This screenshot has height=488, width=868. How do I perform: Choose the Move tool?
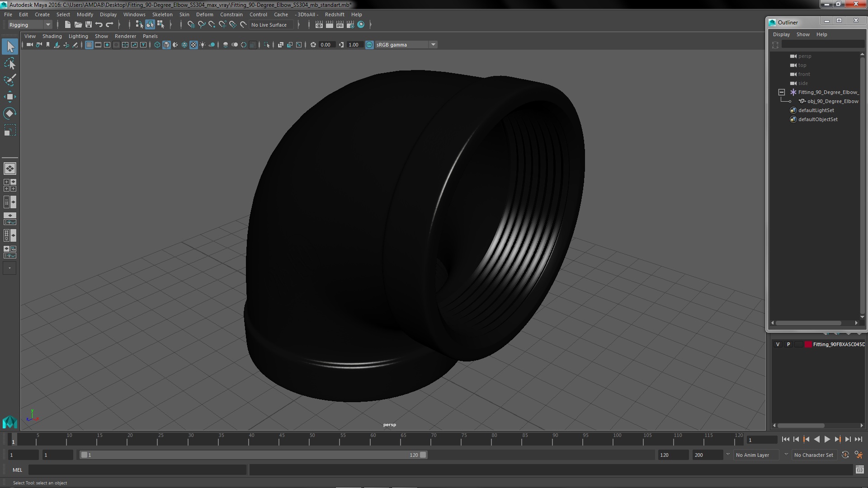10,96
